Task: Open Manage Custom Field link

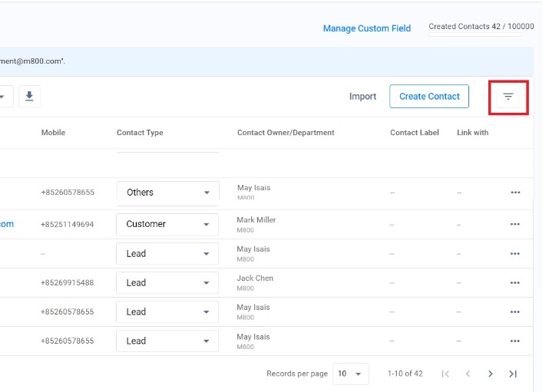Action: (366, 28)
